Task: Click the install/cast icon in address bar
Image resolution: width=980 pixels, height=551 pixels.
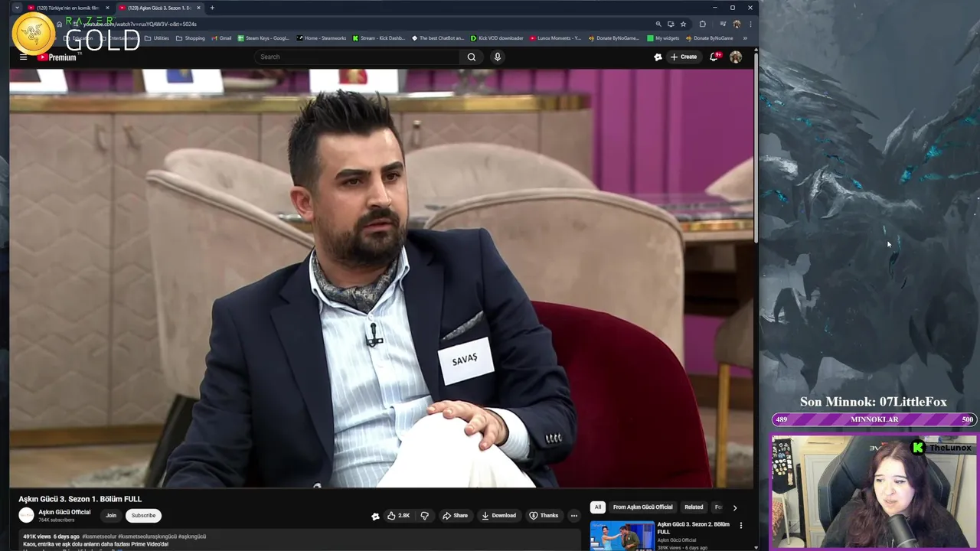Action: pyautogui.click(x=671, y=24)
